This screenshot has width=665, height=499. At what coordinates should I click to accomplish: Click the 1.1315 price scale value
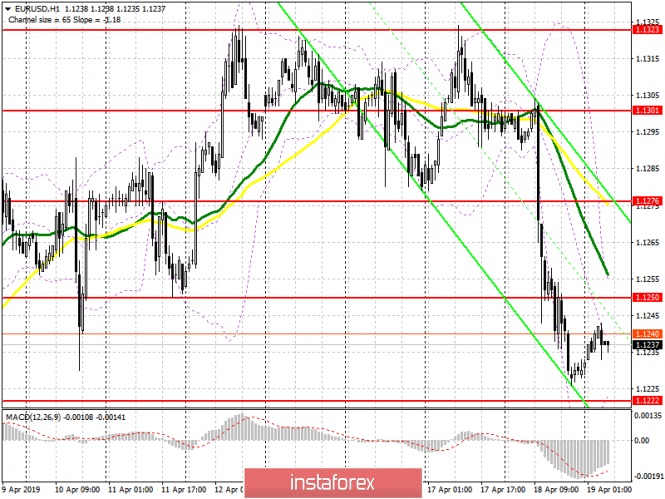coord(648,59)
